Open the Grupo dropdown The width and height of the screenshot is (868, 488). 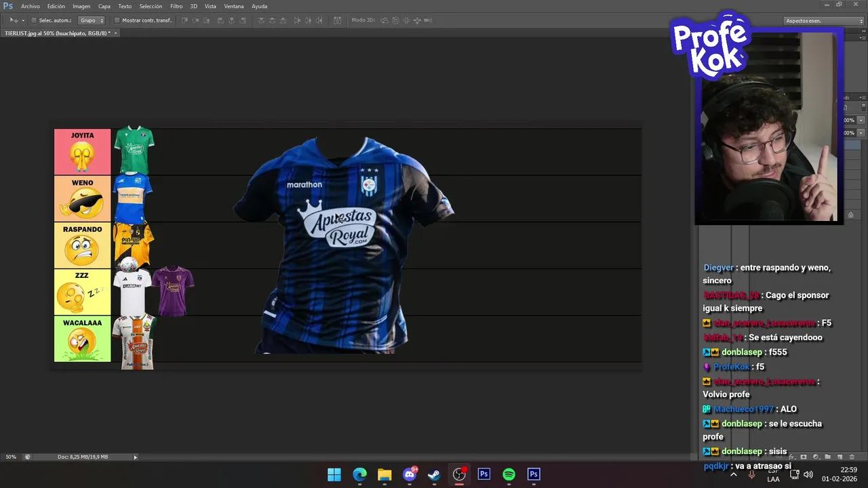click(92, 20)
